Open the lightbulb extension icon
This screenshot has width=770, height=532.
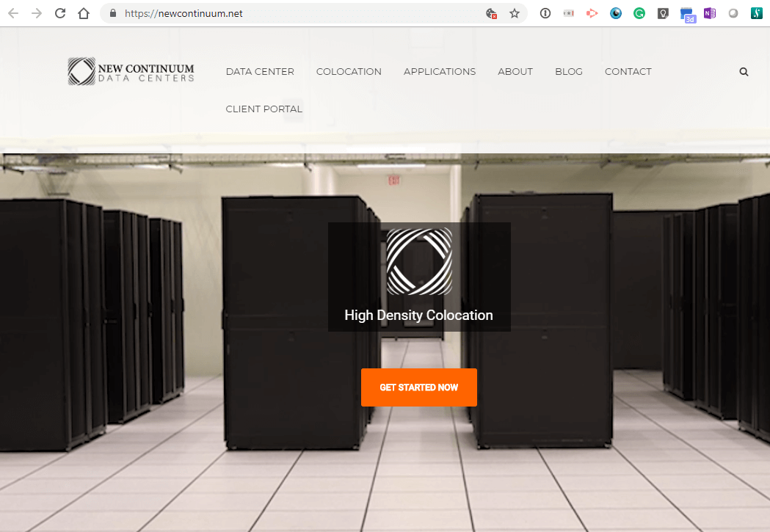tap(662, 12)
